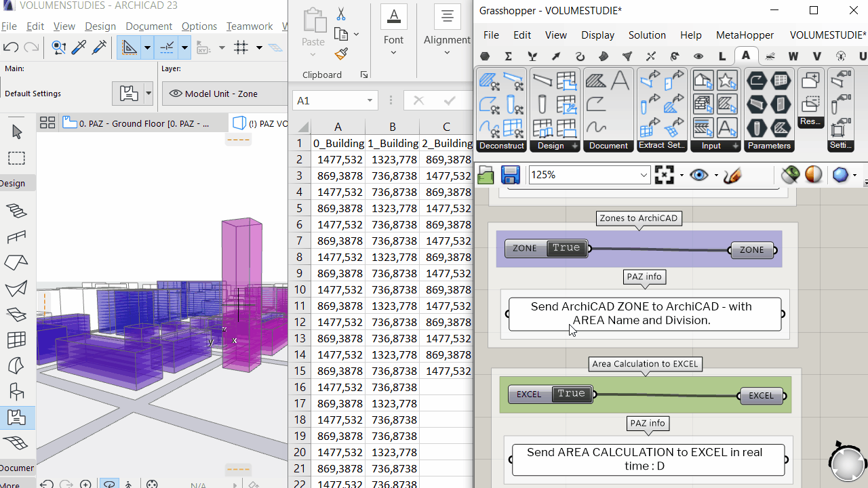Click Grasshopper document preview color sphere
The image size is (868, 488).
tap(841, 175)
